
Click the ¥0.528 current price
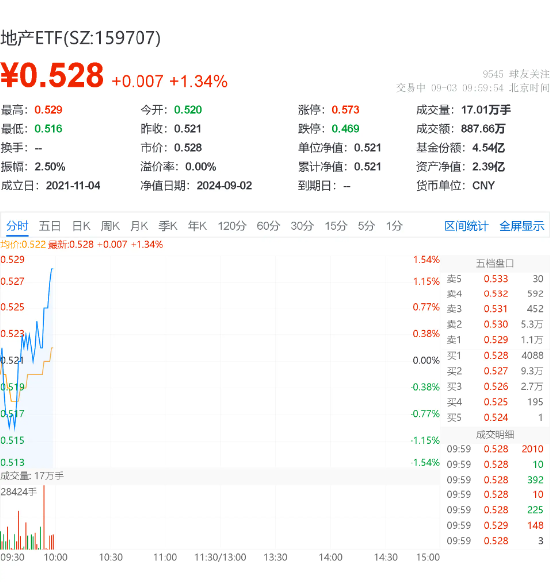click(x=52, y=76)
